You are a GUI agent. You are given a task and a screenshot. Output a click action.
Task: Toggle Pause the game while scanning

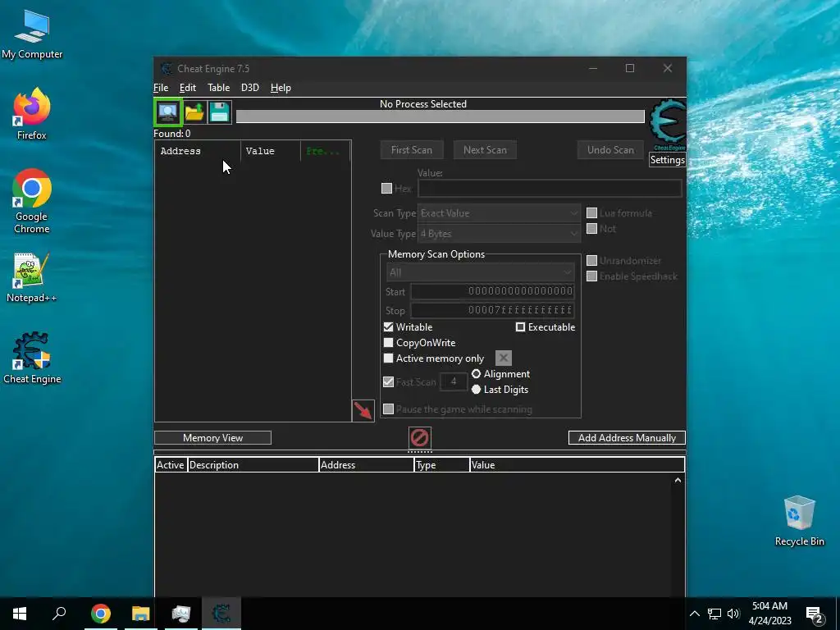click(388, 409)
